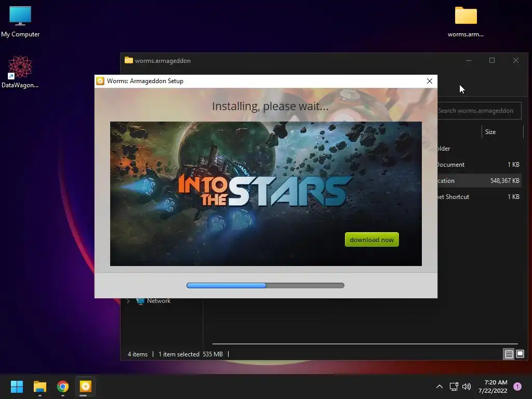Close the worms.armageddon Explorer window
This screenshot has height=399, width=532.
tap(516, 60)
